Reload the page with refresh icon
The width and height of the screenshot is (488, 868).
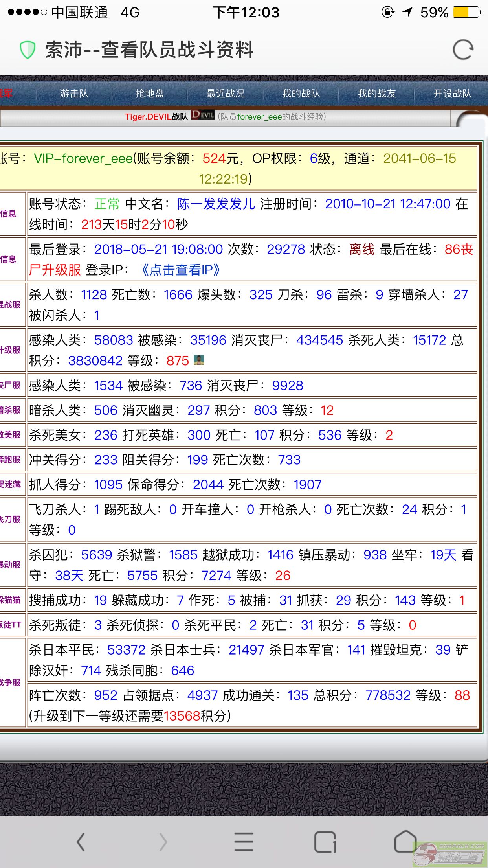point(463,50)
